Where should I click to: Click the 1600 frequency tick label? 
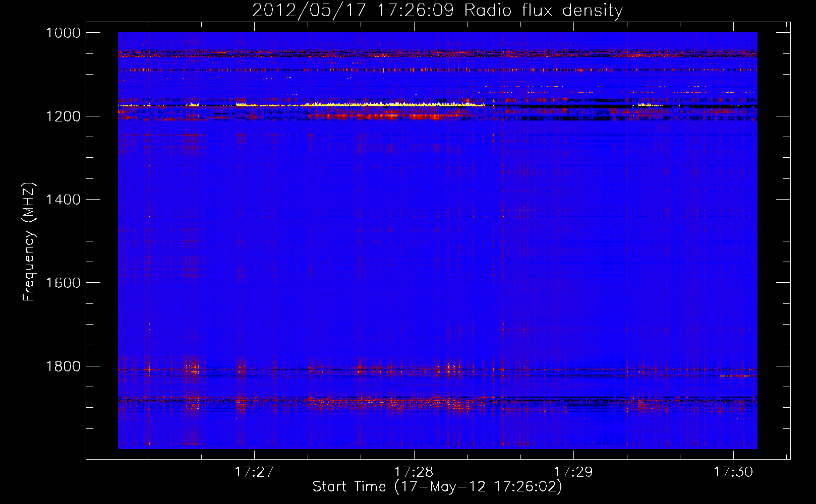[63, 283]
